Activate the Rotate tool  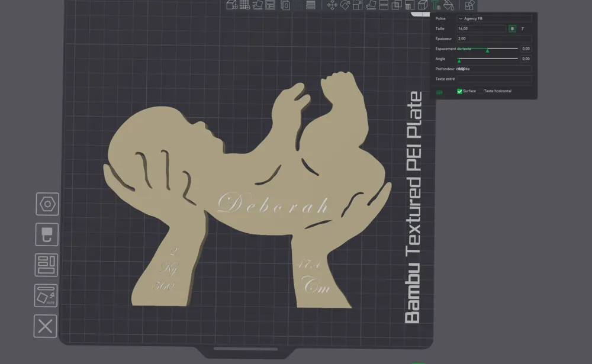(x=346, y=7)
